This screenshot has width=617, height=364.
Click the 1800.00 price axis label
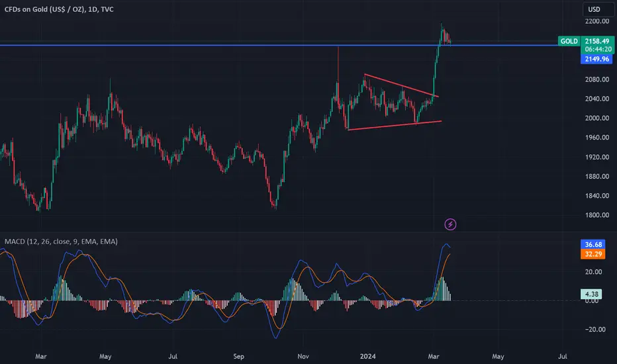click(x=597, y=215)
